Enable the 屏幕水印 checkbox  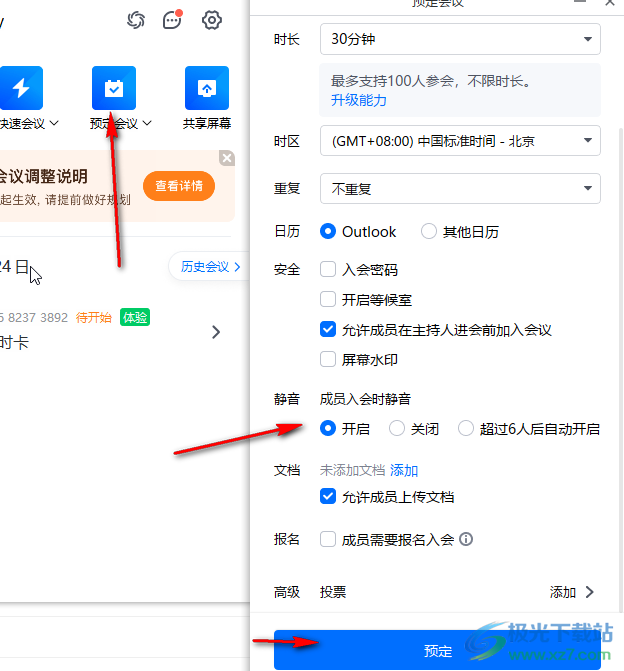coord(328,359)
